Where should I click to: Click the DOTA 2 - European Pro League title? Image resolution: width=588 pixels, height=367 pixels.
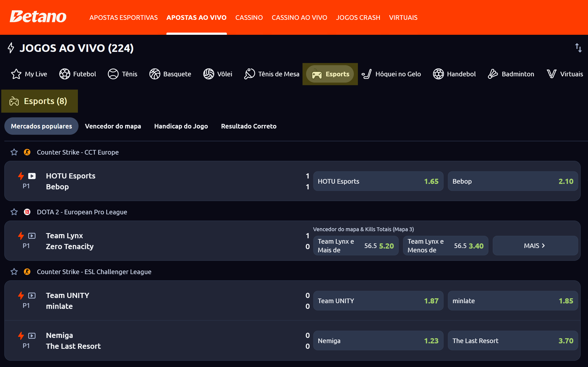click(82, 212)
